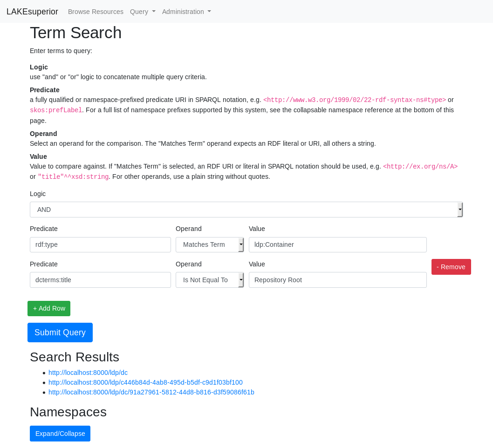Toggle the Namespaces Expand/Collapse button

(60, 434)
